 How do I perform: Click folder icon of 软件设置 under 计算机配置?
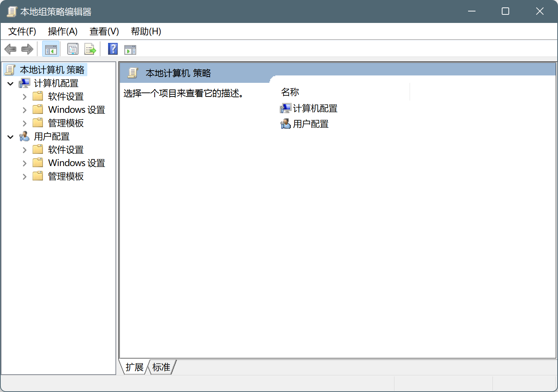coord(38,96)
